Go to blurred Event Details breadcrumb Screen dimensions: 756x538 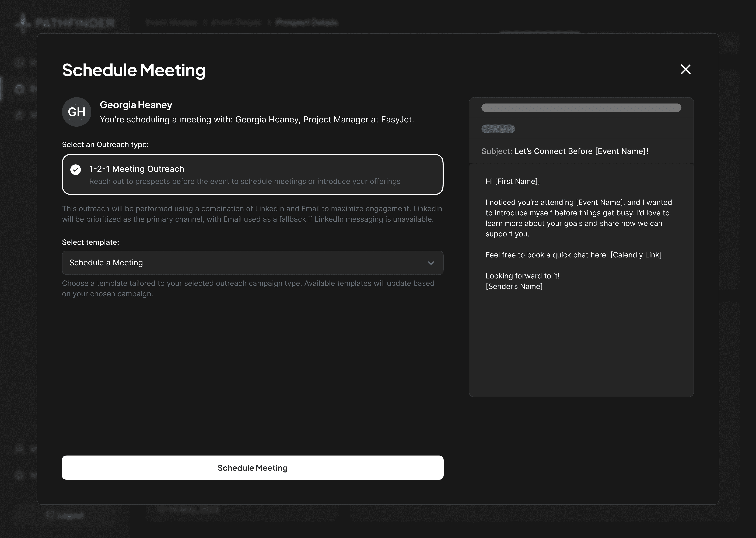236,23
